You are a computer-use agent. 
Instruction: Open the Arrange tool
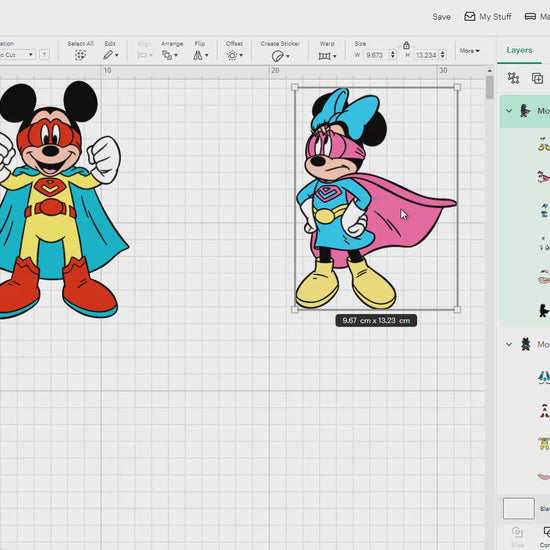click(x=167, y=55)
